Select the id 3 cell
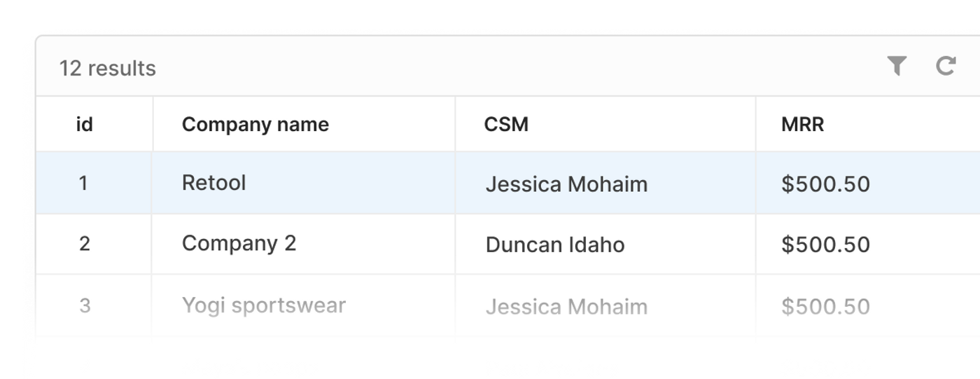Viewport: 980px width, 379px height. (84, 305)
